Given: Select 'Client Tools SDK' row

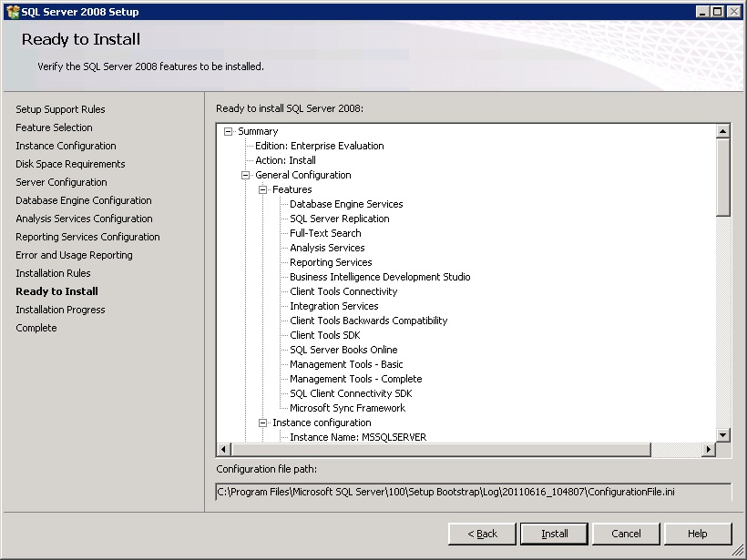Looking at the screenshot, I should [325, 335].
